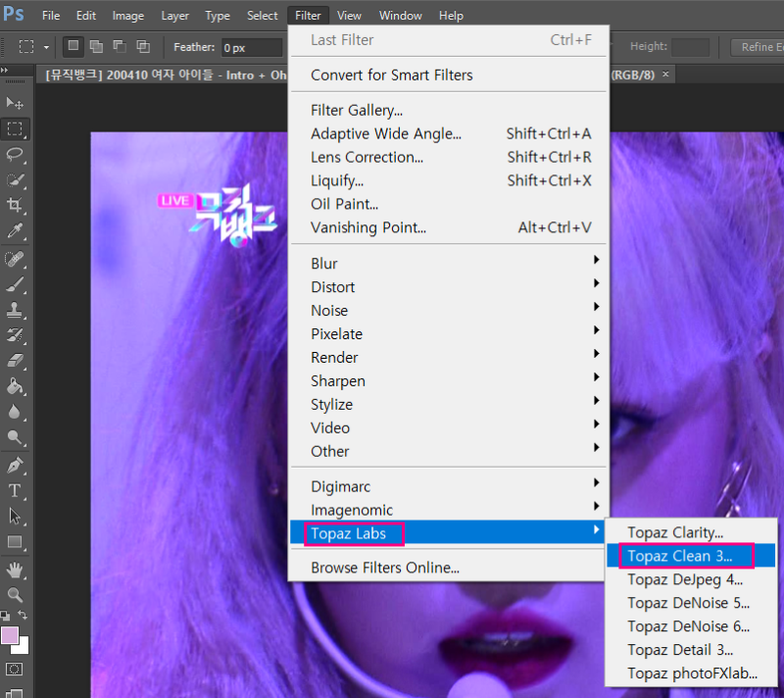Choose the New Selection mode button

coord(73,46)
